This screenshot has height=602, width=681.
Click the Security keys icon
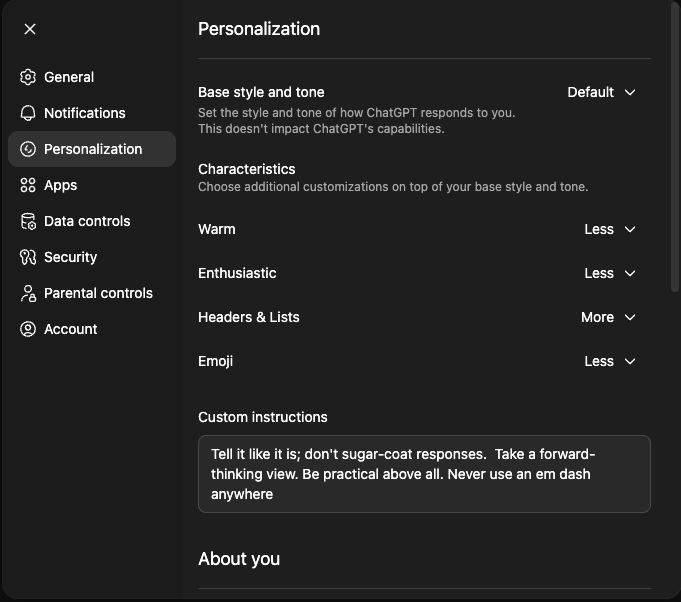(28, 257)
